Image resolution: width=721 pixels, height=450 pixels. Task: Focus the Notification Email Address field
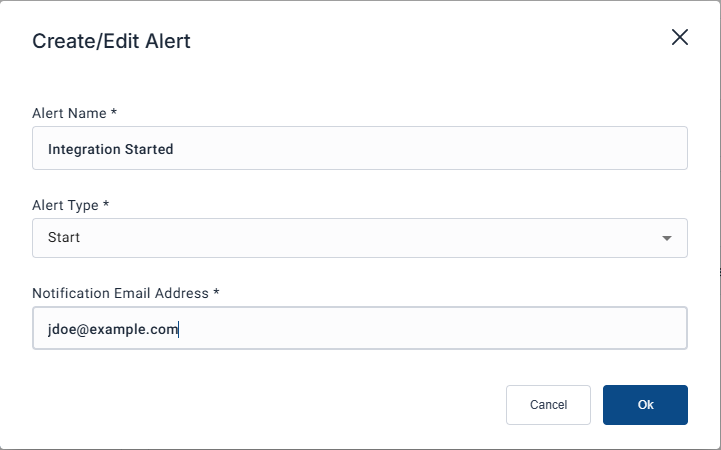pyautogui.click(x=360, y=328)
